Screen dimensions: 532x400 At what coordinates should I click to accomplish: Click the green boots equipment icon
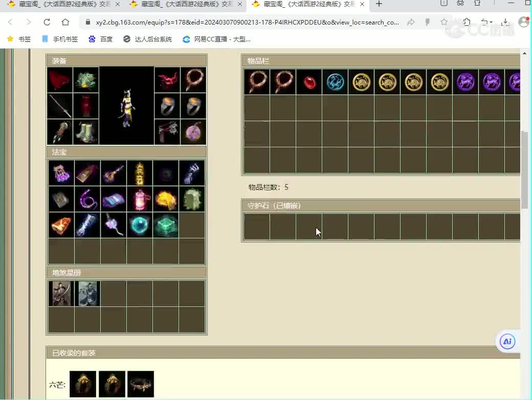[x=86, y=132]
